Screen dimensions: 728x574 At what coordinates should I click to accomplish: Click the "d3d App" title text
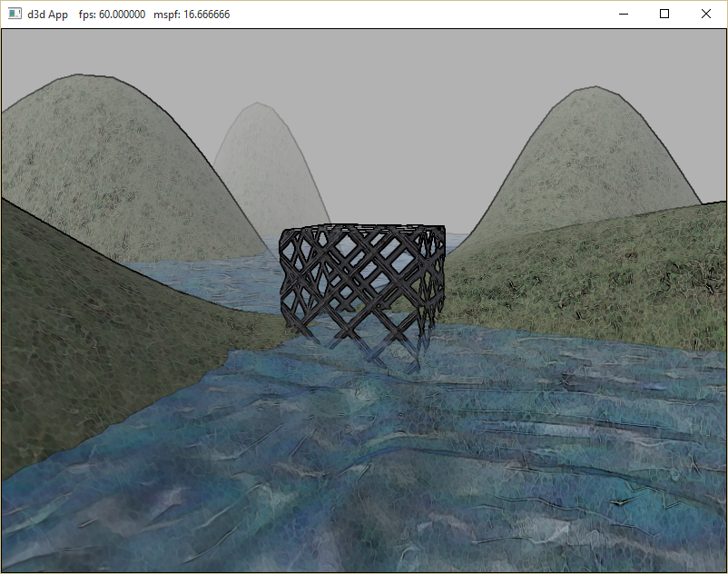click(47, 15)
